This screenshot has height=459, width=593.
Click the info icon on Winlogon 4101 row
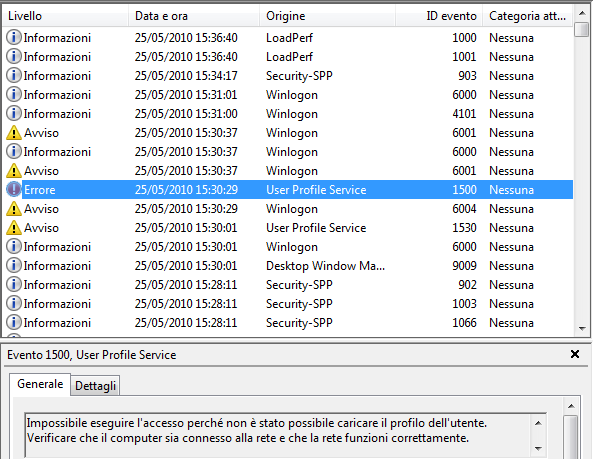pyautogui.click(x=14, y=113)
